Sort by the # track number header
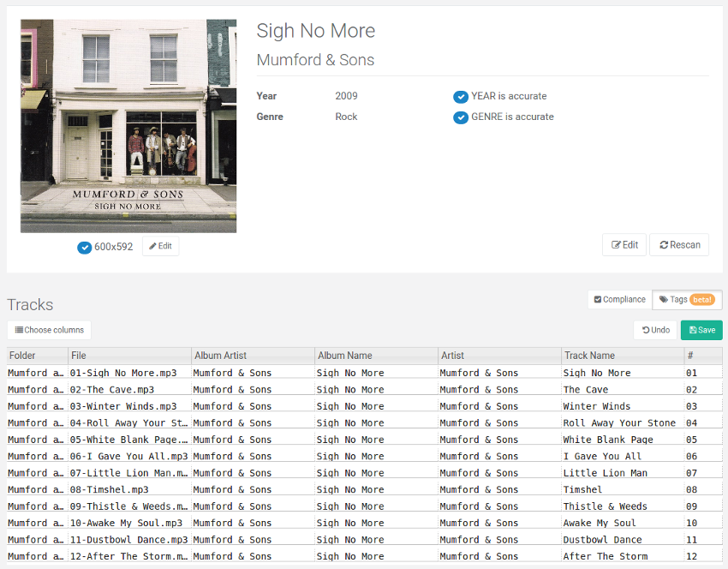The image size is (728, 569). click(x=703, y=356)
